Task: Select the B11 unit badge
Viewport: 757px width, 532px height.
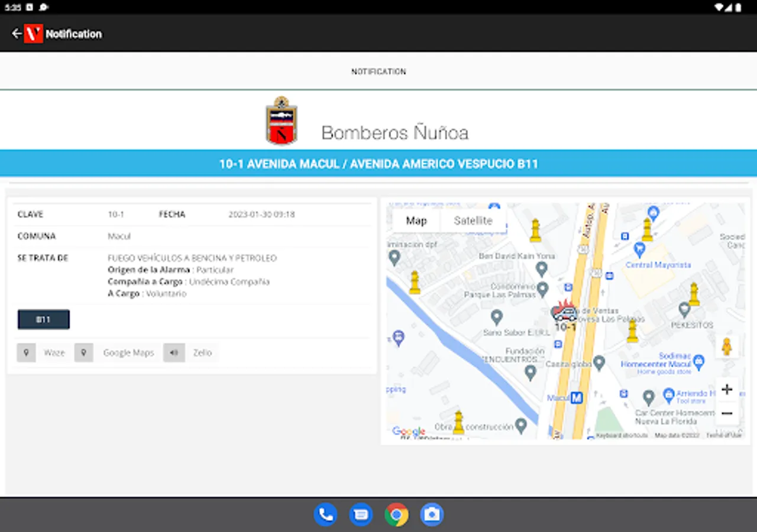Action: point(44,319)
